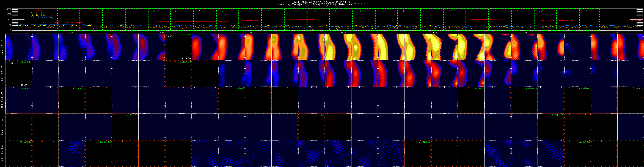The width and height of the screenshot is (644, 167).
Task: Click the '7.15E+02' value label
Action: click(x=425, y=142)
